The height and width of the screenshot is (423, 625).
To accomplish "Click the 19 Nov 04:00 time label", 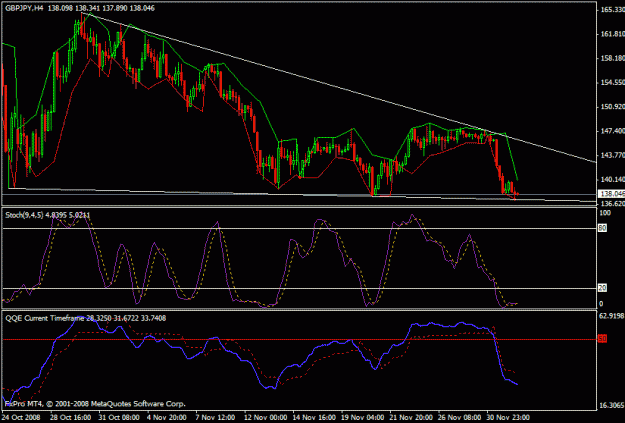I will [x=363, y=418].
